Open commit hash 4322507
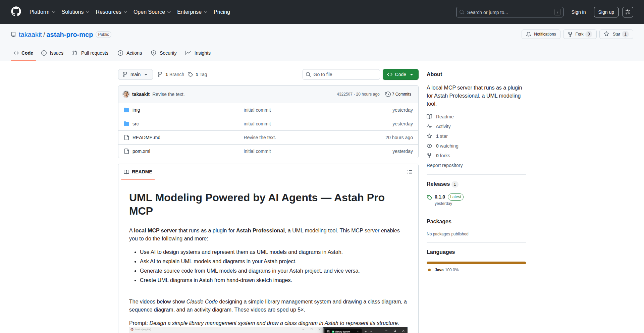The width and height of the screenshot is (644, 333). click(x=344, y=94)
